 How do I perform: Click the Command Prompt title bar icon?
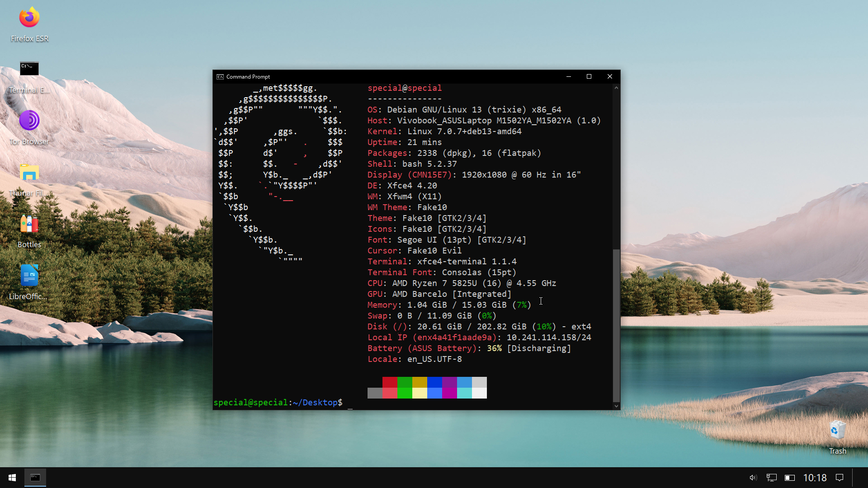point(220,77)
